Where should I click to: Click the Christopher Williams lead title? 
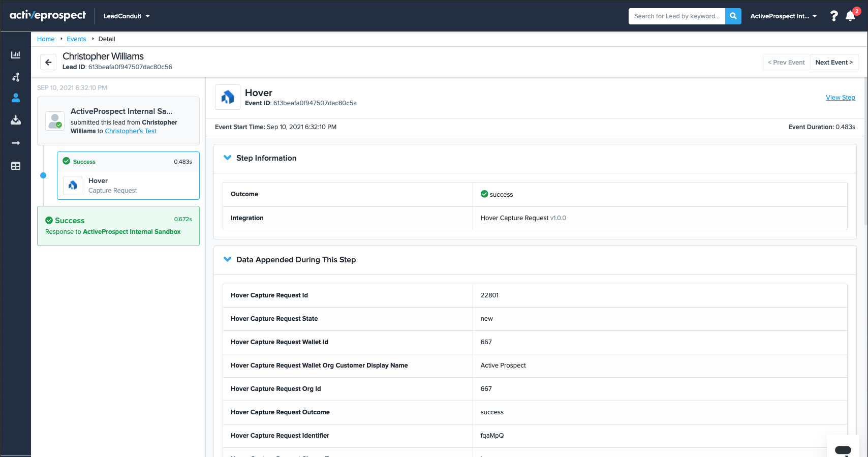pyautogui.click(x=103, y=56)
